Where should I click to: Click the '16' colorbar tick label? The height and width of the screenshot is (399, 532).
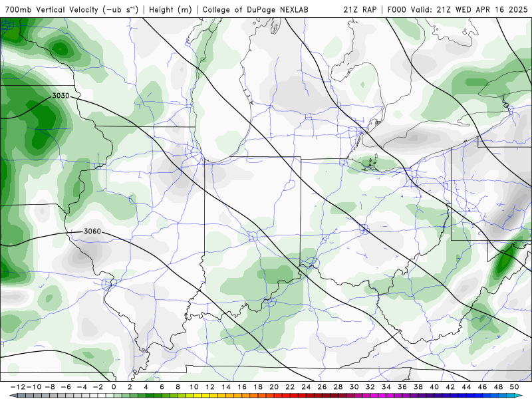point(242,387)
